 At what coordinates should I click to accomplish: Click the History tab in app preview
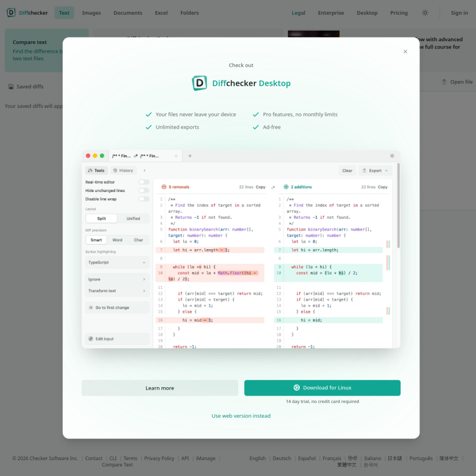pyautogui.click(x=123, y=171)
